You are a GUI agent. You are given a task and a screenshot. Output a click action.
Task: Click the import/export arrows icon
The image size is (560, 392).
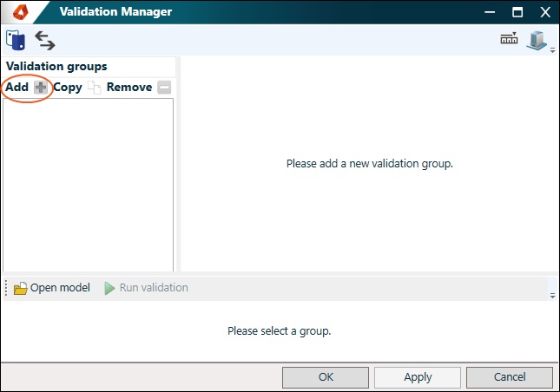click(44, 40)
